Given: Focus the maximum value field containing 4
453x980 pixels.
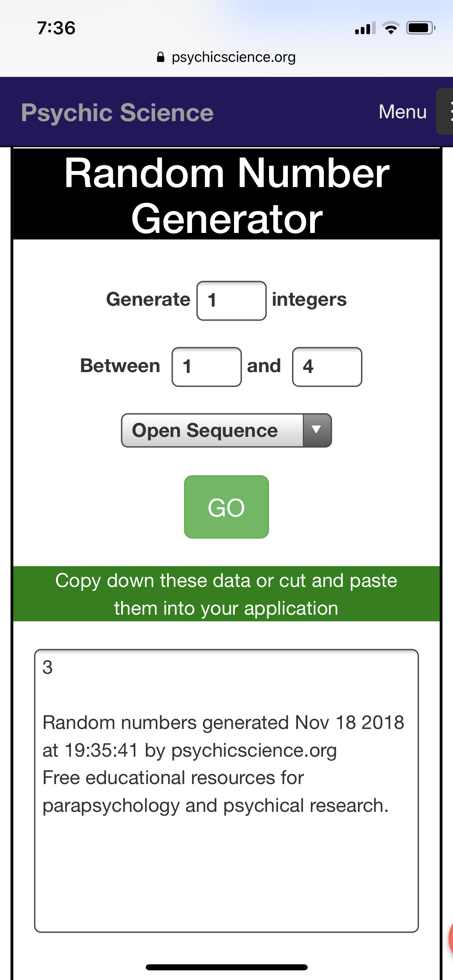Looking at the screenshot, I should coord(327,367).
